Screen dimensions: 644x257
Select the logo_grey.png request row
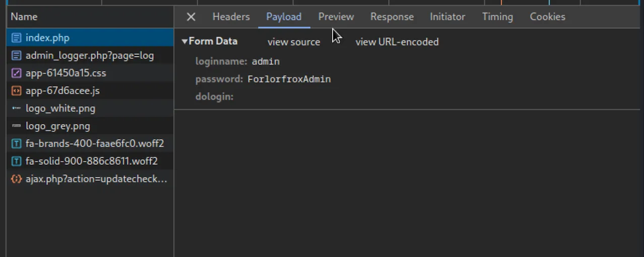tap(90, 126)
